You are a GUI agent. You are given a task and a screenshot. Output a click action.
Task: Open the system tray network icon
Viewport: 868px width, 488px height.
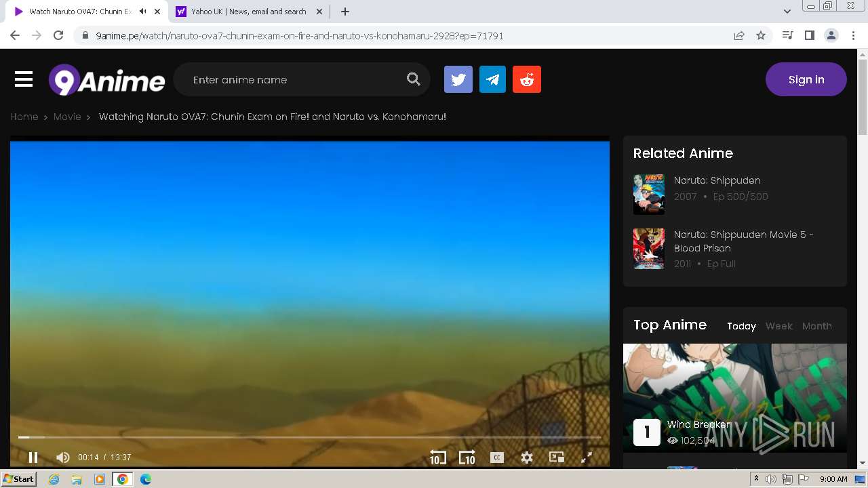pyautogui.click(x=787, y=479)
